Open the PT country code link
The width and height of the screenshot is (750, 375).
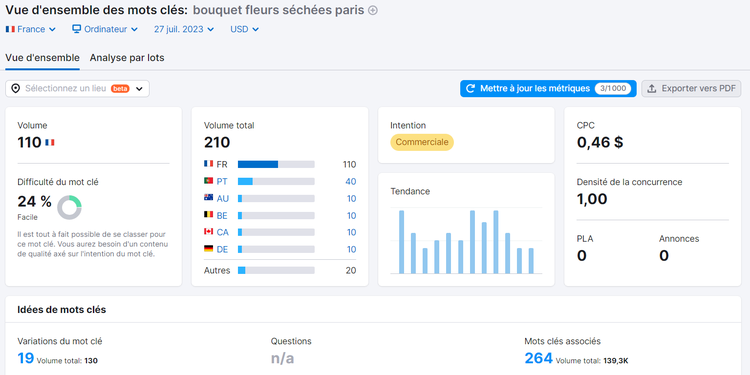tap(222, 182)
